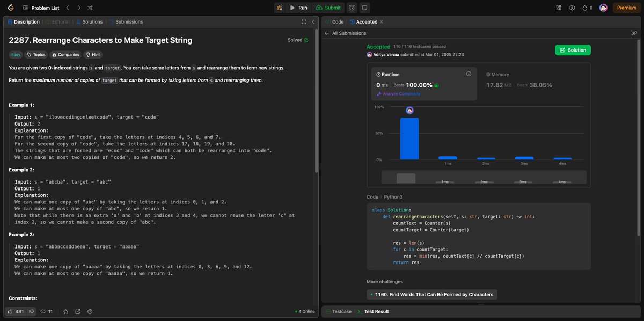The width and height of the screenshot is (644, 321).
Task: Click the distribution range selector handle
Action: pyautogui.click(x=406, y=178)
